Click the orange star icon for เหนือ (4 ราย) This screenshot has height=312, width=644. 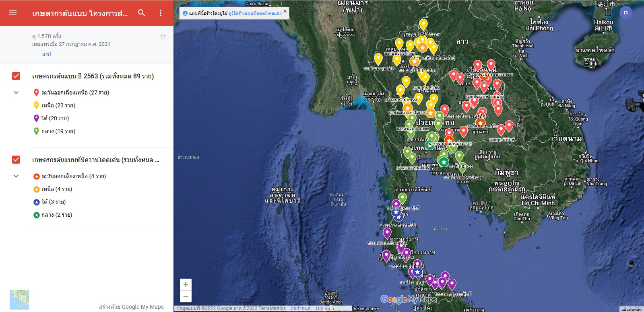36,189
